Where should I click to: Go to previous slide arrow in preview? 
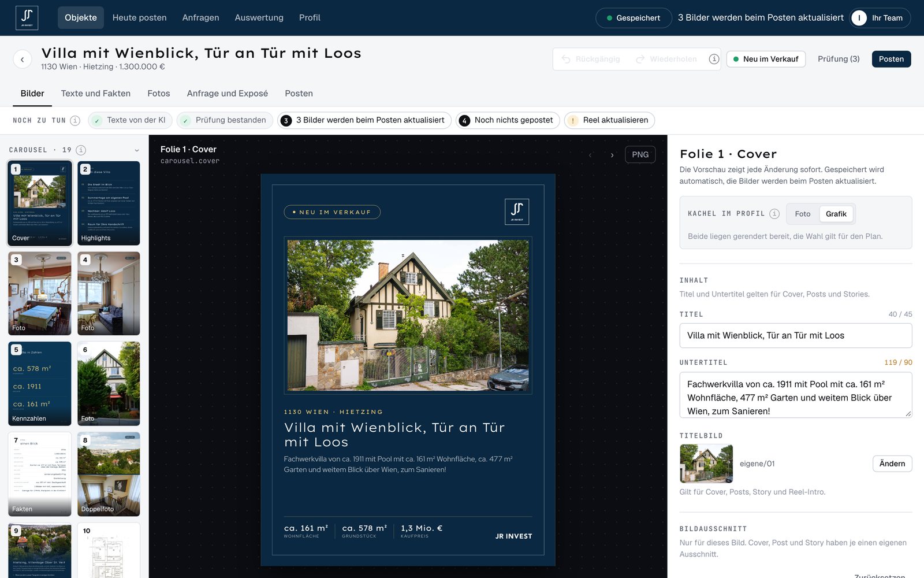pos(590,155)
